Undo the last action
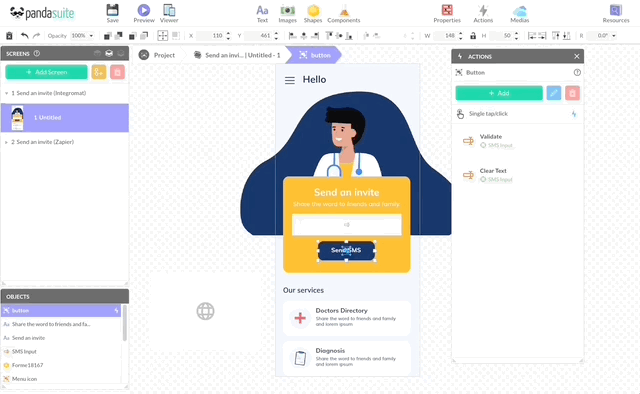Viewport: 640px width, 394px height. point(24,36)
